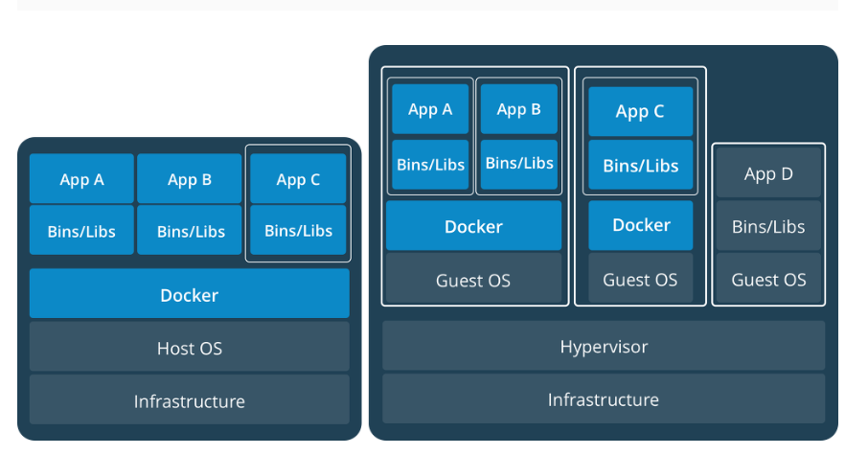The width and height of the screenshot is (868, 455).
Task: Click App A in the Hypervisor diagram
Action: [430, 109]
